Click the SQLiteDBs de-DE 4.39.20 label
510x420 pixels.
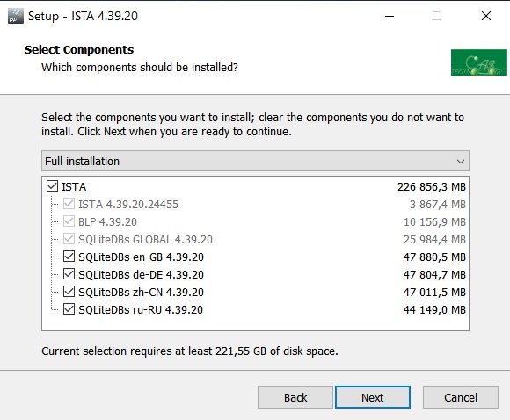pos(142,275)
